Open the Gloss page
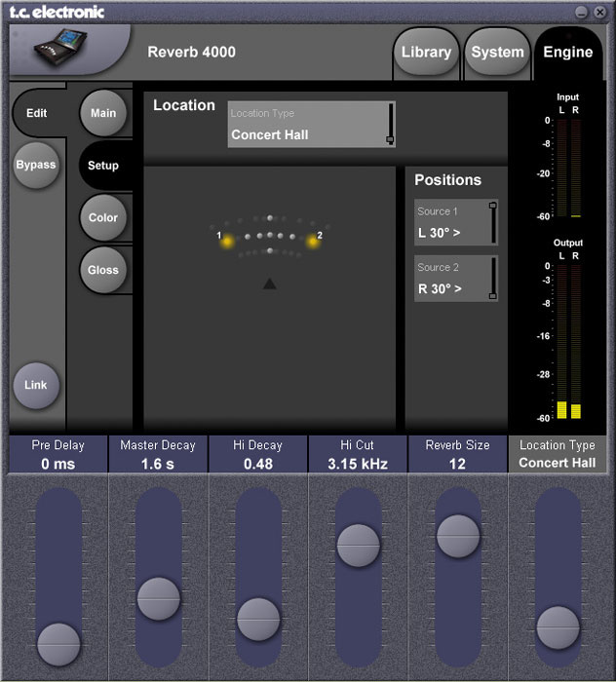Viewport: 616px width, 682px height. (103, 270)
